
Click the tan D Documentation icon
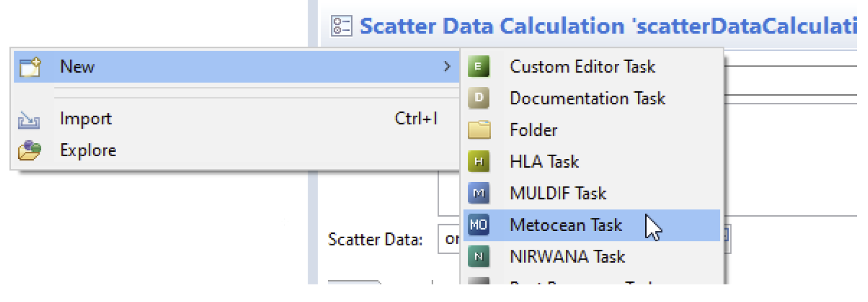coord(478,98)
